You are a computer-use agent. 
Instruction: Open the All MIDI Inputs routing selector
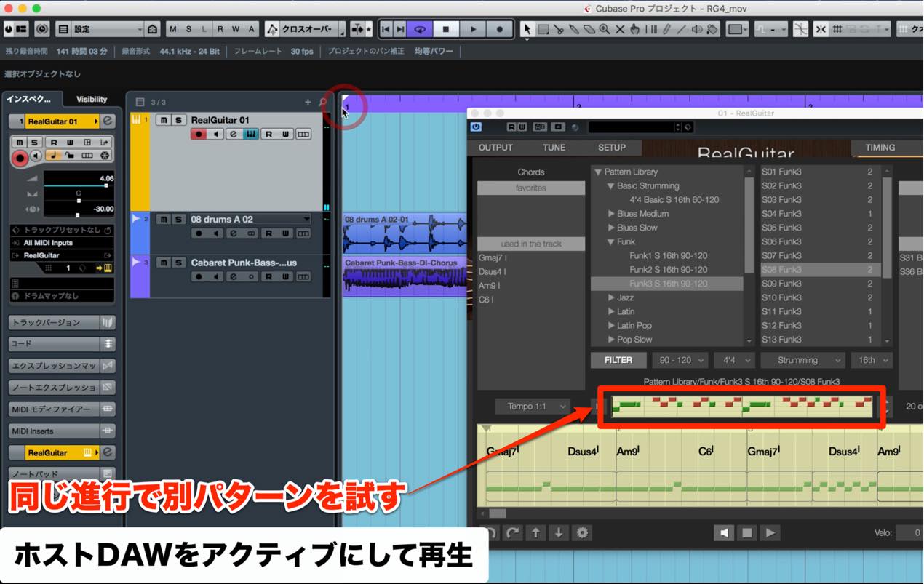62,243
